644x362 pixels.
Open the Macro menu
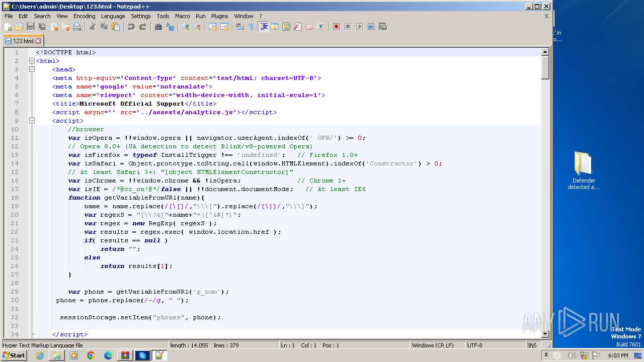coord(182,16)
